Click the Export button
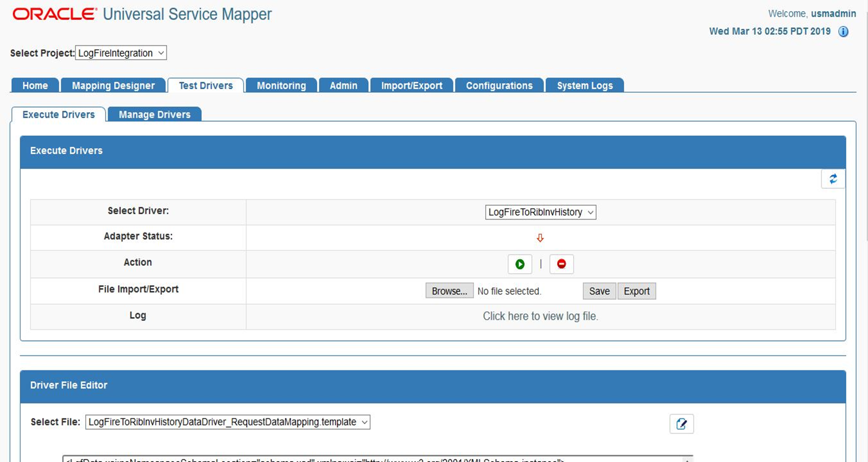The width and height of the screenshot is (868, 462). [x=637, y=291]
